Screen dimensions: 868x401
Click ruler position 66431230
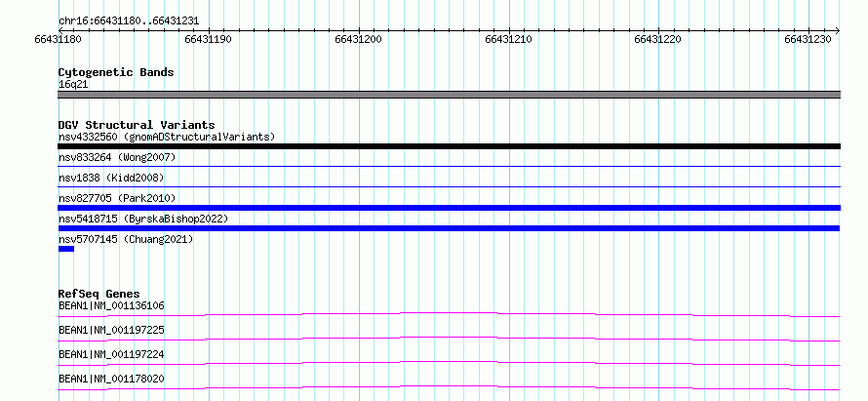[808, 39]
